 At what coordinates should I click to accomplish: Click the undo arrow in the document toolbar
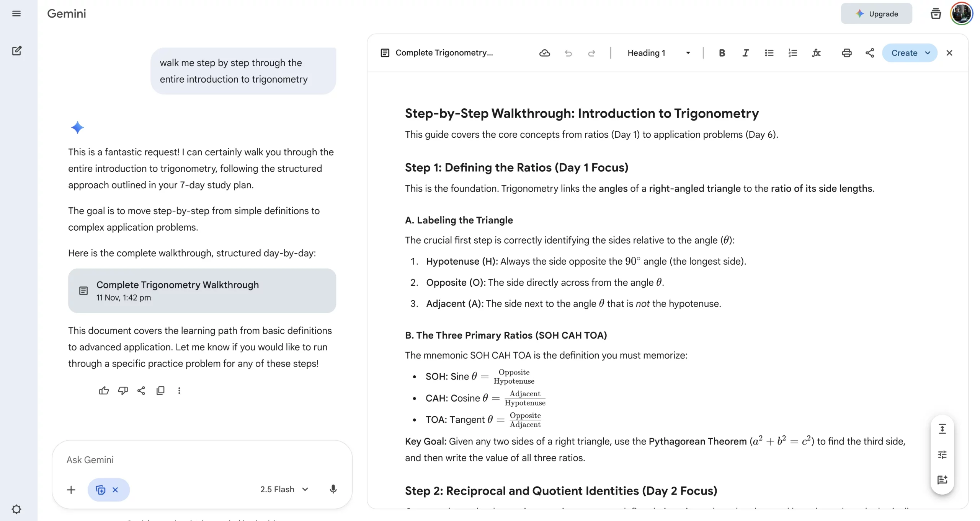coord(568,53)
